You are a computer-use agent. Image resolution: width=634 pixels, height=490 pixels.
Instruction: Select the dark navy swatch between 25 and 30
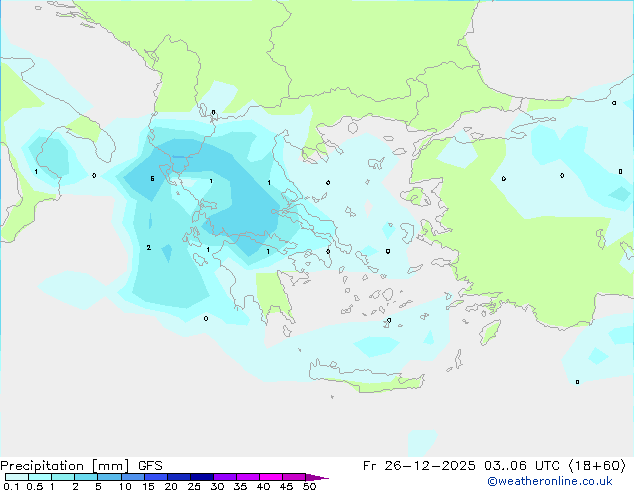coord(202,477)
